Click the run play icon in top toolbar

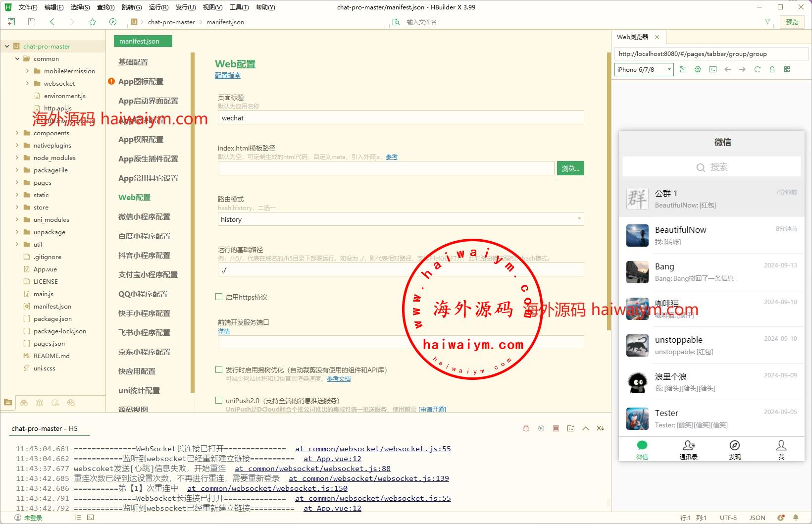click(113, 22)
